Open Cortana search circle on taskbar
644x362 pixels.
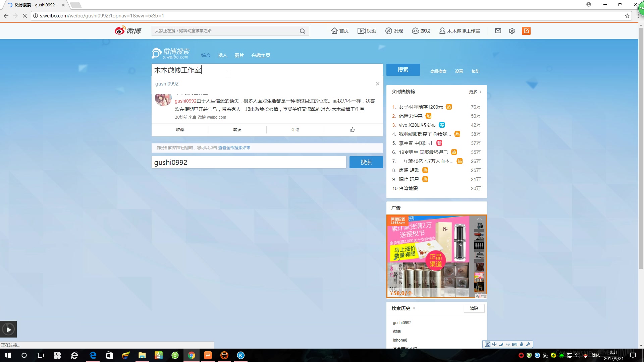tap(24, 355)
